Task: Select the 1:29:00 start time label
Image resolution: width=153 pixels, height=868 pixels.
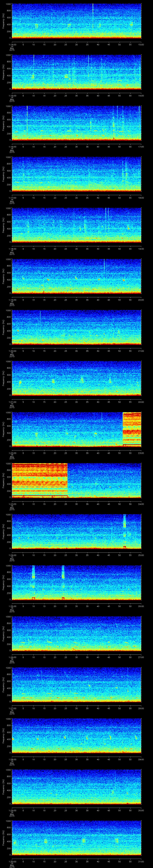Action: click(12, 810)
